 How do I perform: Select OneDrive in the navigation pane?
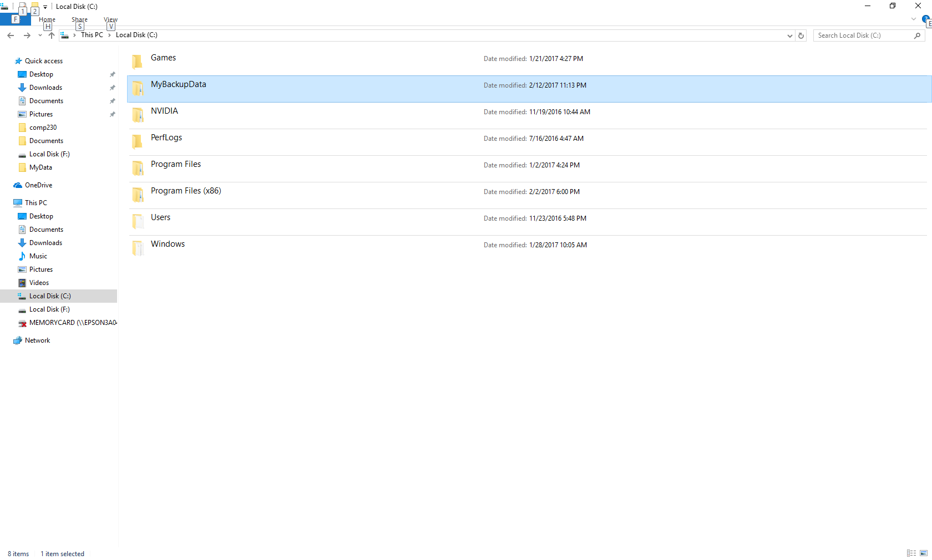point(38,185)
